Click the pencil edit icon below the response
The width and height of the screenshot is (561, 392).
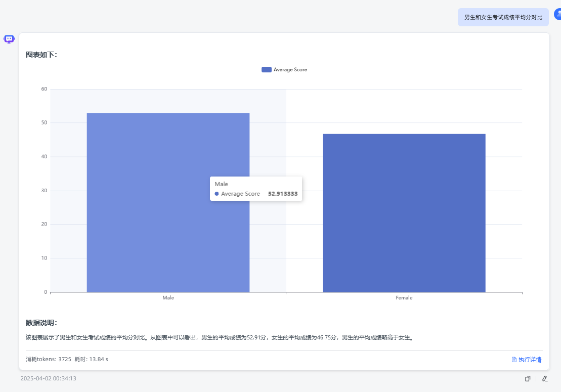click(545, 378)
